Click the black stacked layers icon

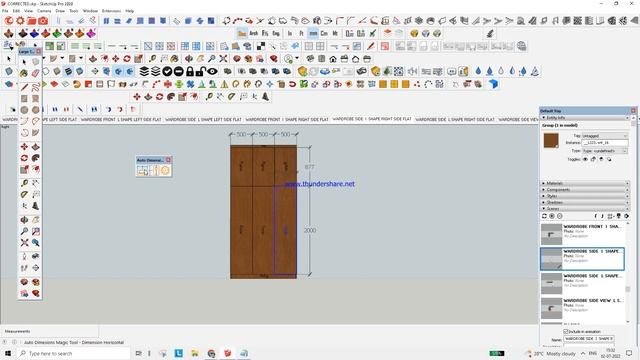(x=144, y=71)
